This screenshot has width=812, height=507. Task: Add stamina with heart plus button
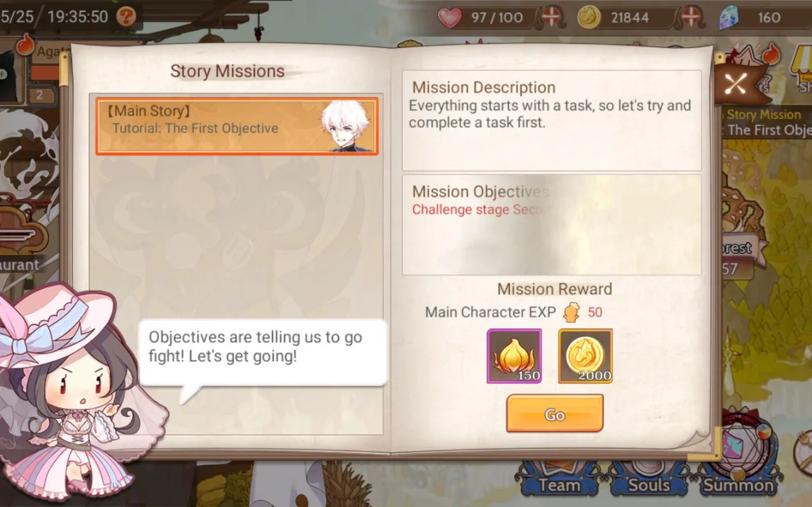pos(551,18)
